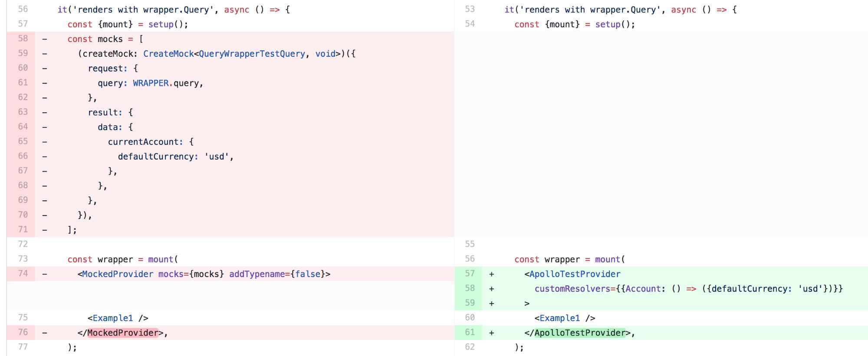Viewport: 868px width, 356px height.
Task: Click the highlighted MockedProvider closing tag text
Action: (123, 333)
